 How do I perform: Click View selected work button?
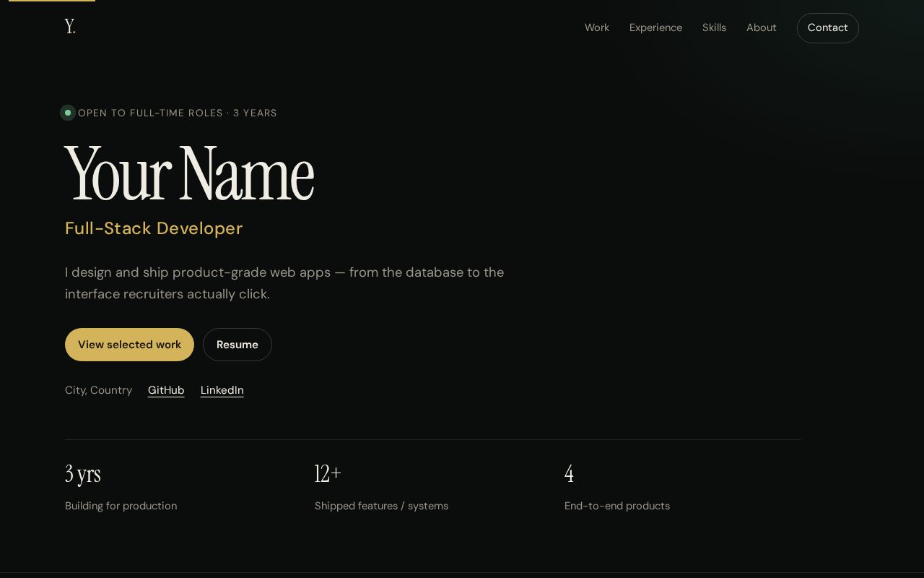point(129,345)
